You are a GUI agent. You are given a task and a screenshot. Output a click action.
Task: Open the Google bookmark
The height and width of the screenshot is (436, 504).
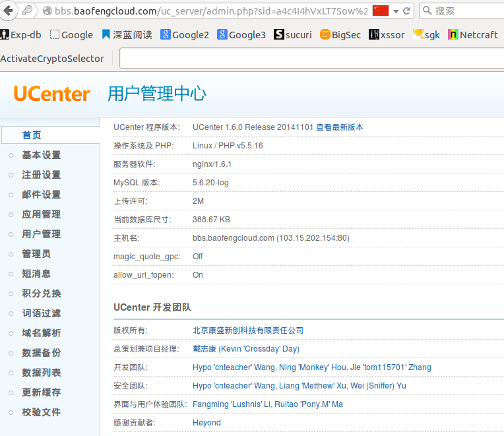(71, 35)
